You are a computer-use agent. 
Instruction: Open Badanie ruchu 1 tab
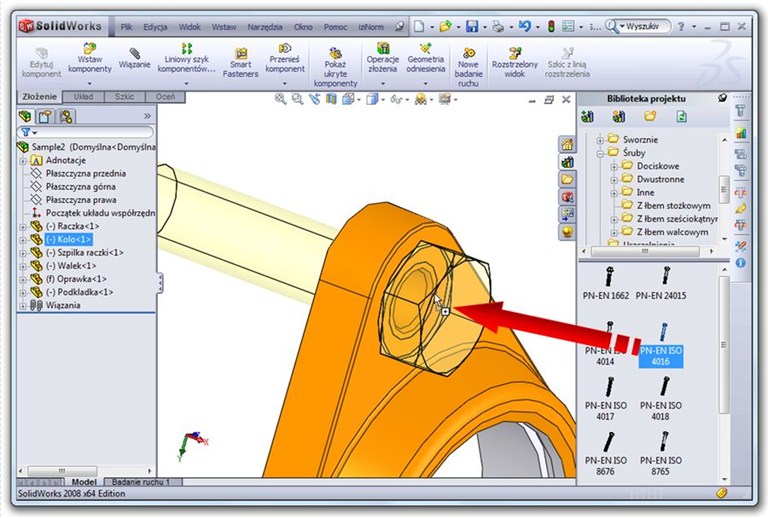(141, 482)
